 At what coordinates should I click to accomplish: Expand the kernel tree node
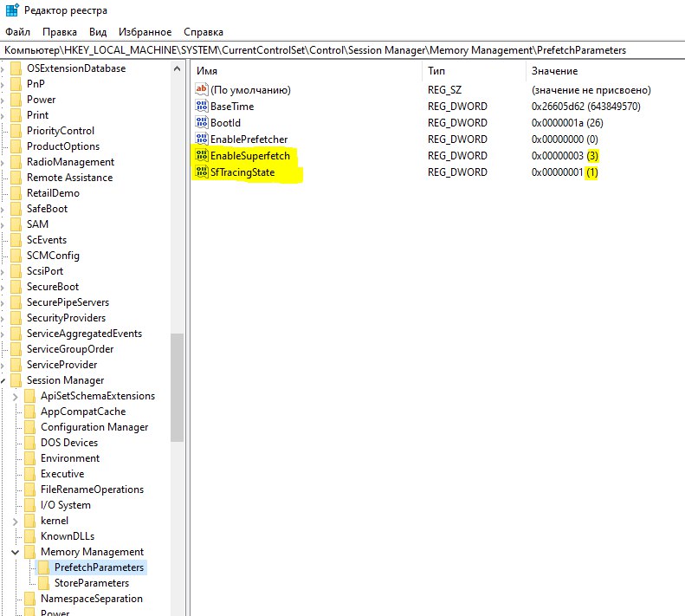point(16,521)
